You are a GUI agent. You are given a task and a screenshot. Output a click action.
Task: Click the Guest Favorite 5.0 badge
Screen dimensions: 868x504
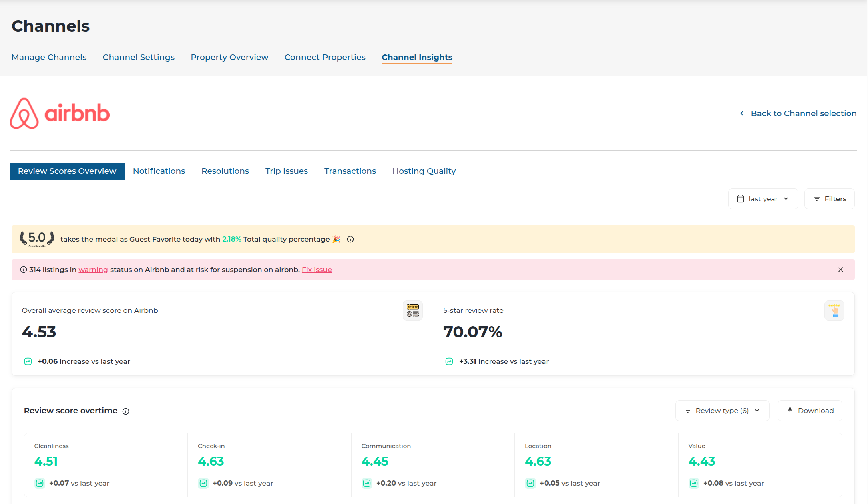click(x=37, y=239)
